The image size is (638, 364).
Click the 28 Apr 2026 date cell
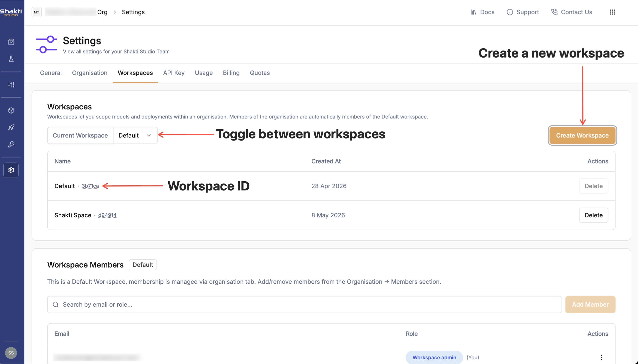tap(329, 186)
